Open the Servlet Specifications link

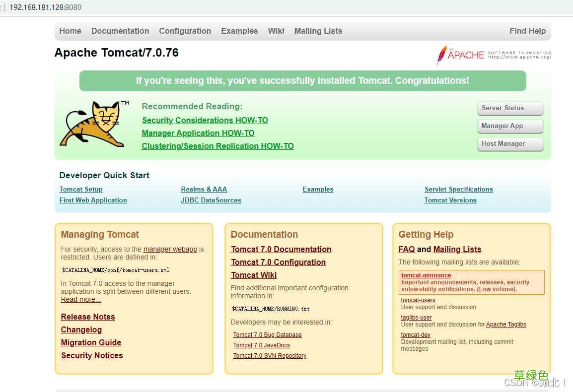[459, 189]
